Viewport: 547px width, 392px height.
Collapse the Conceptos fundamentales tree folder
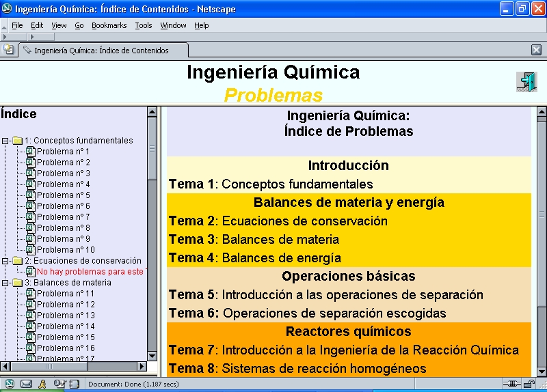pos(5,141)
